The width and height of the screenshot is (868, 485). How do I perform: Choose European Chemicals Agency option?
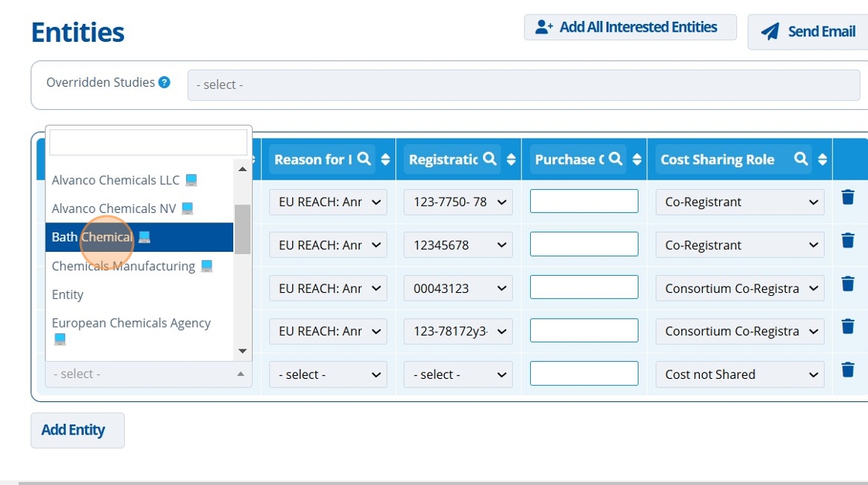click(131, 323)
